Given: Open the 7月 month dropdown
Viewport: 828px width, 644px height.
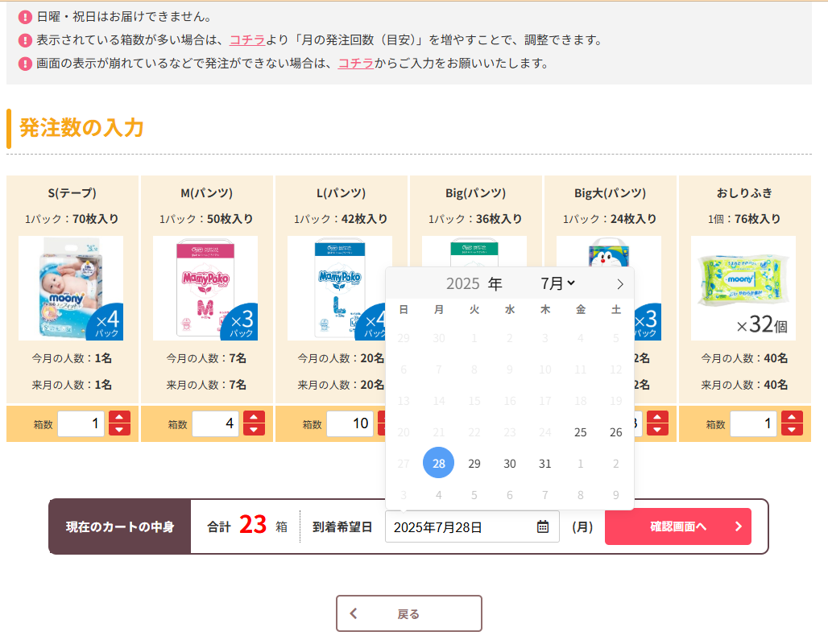Looking at the screenshot, I should pyautogui.click(x=557, y=284).
